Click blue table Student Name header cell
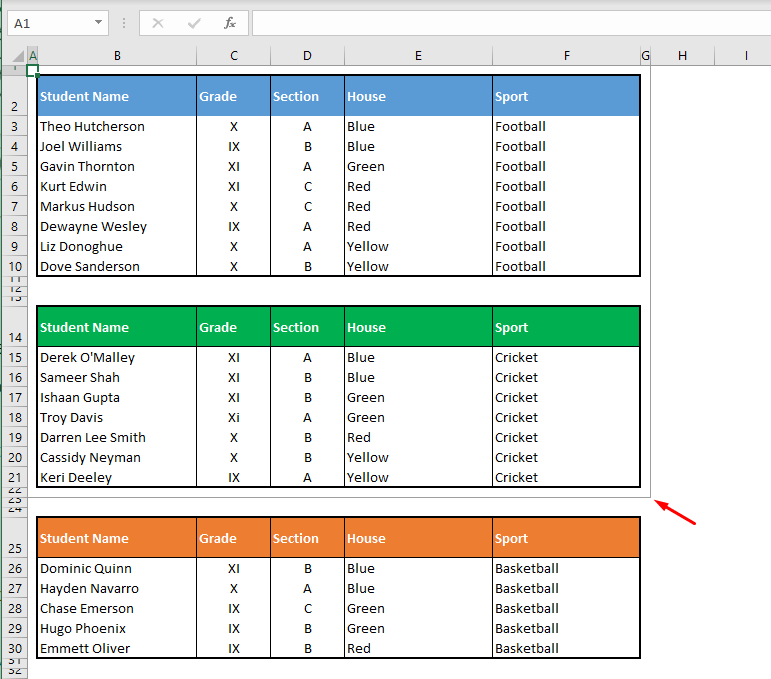The width and height of the screenshot is (771, 679). pos(117,96)
